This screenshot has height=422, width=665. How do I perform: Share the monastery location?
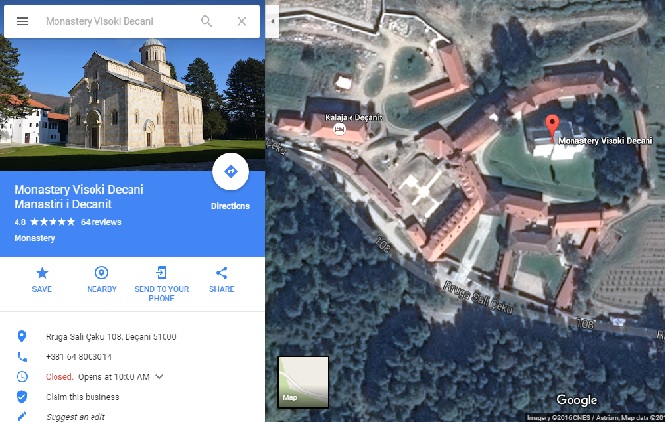(221, 279)
